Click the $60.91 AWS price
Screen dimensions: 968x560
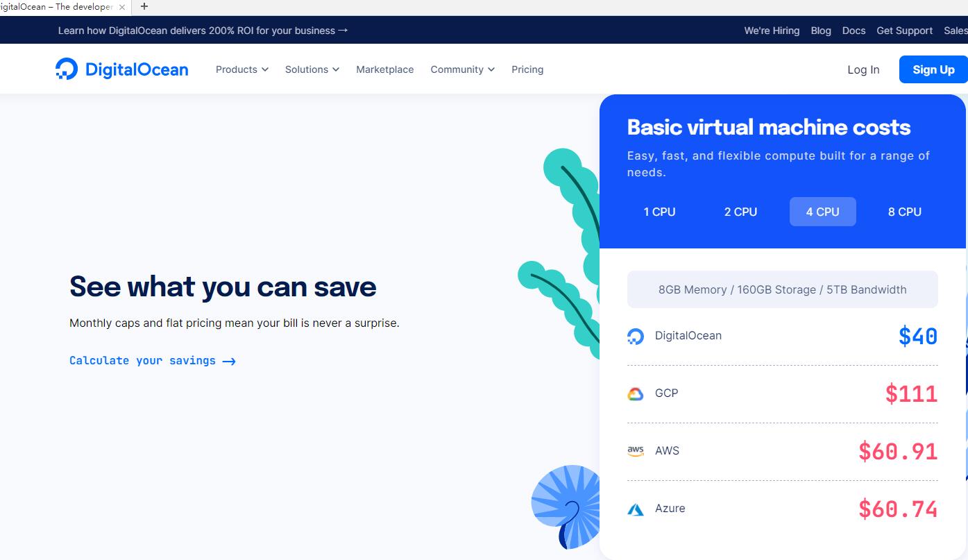point(898,452)
